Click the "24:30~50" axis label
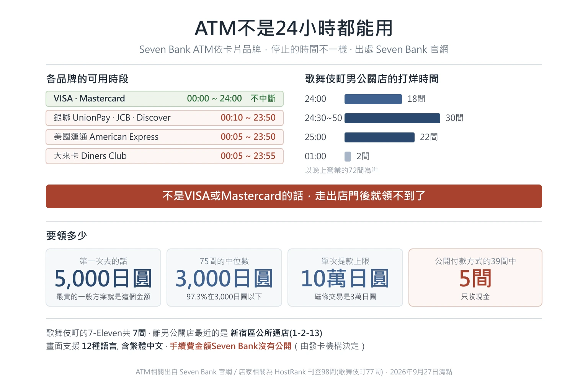Image resolution: width=588 pixels, height=392 pixels. [x=323, y=118]
